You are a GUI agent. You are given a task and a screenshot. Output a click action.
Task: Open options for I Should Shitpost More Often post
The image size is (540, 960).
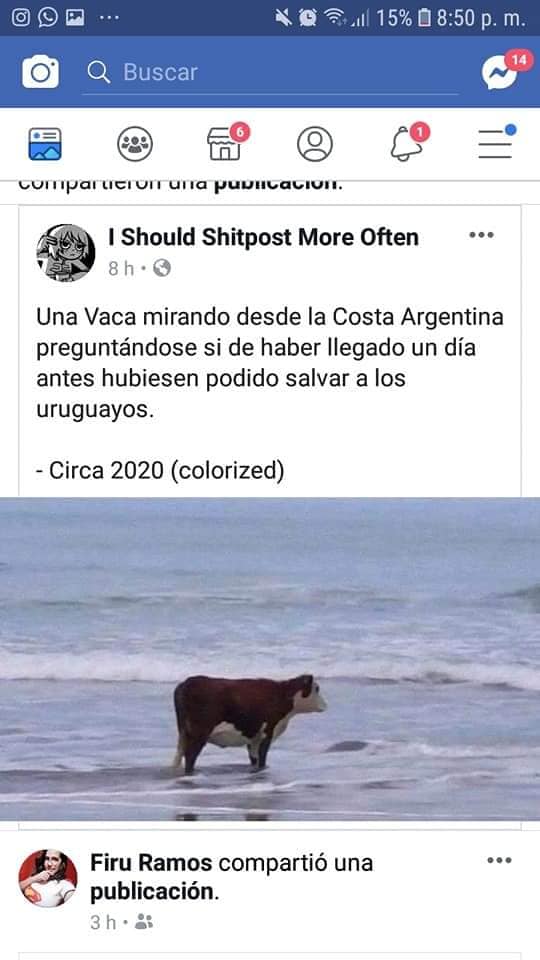(x=481, y=235)
